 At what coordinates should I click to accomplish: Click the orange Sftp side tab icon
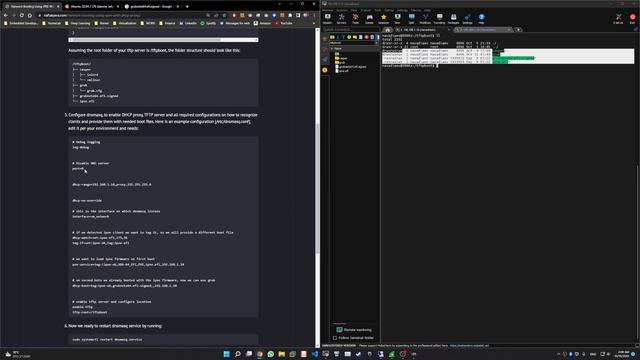tap(325, 70)
